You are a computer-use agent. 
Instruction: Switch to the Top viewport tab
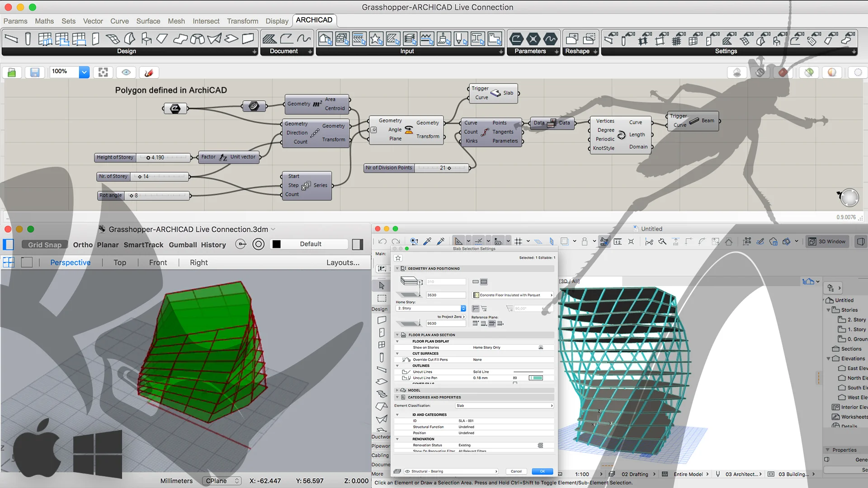tap(120, 263)
